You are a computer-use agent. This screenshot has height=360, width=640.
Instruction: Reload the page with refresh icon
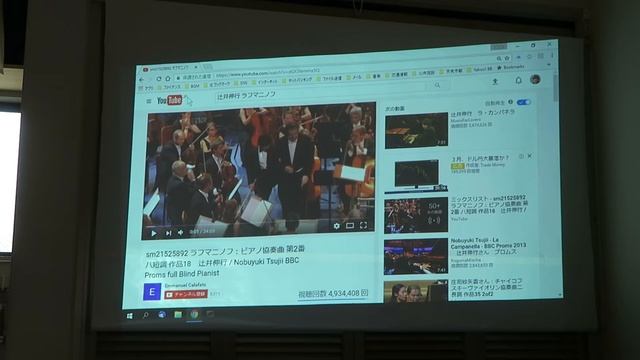[159, 78]
